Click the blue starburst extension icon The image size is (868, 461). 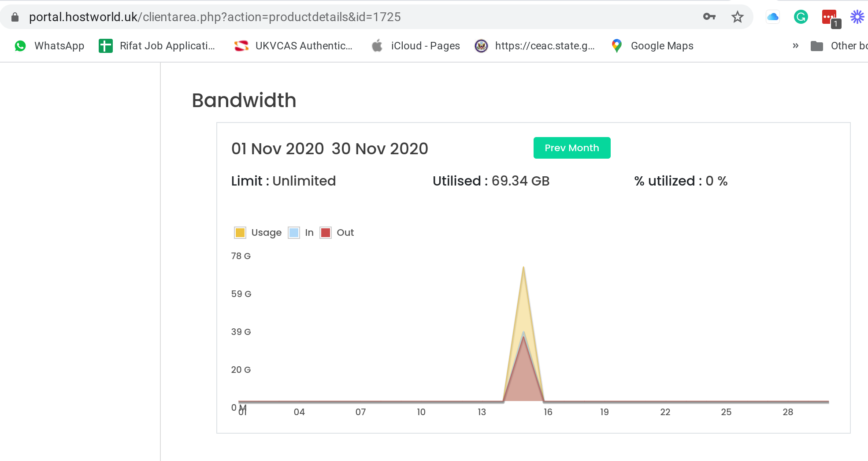coord(857,17)
